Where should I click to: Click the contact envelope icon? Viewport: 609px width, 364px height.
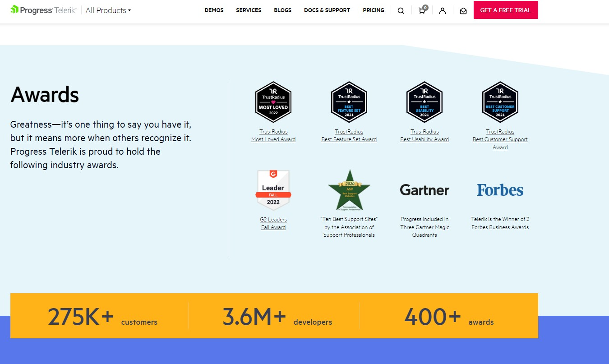click(x=463, y=11)
